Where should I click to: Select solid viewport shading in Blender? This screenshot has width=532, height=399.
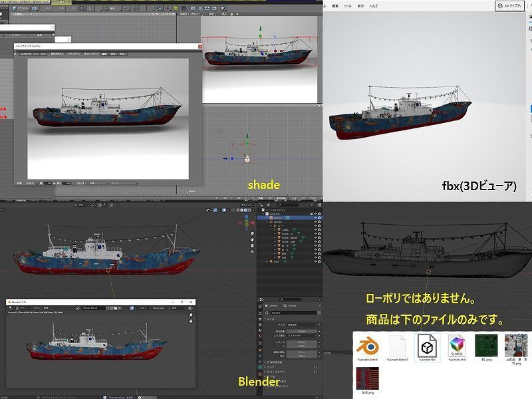click(241, 210)
